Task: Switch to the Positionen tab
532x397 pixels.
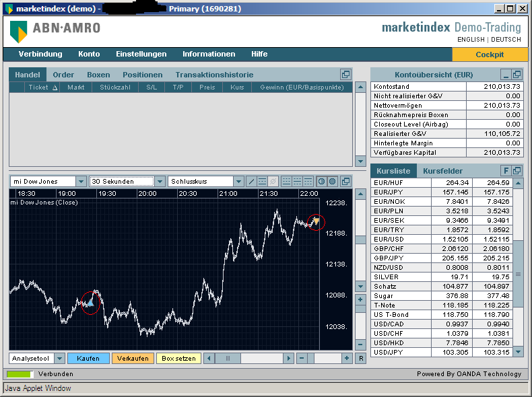Action: (x=143, y=75)
